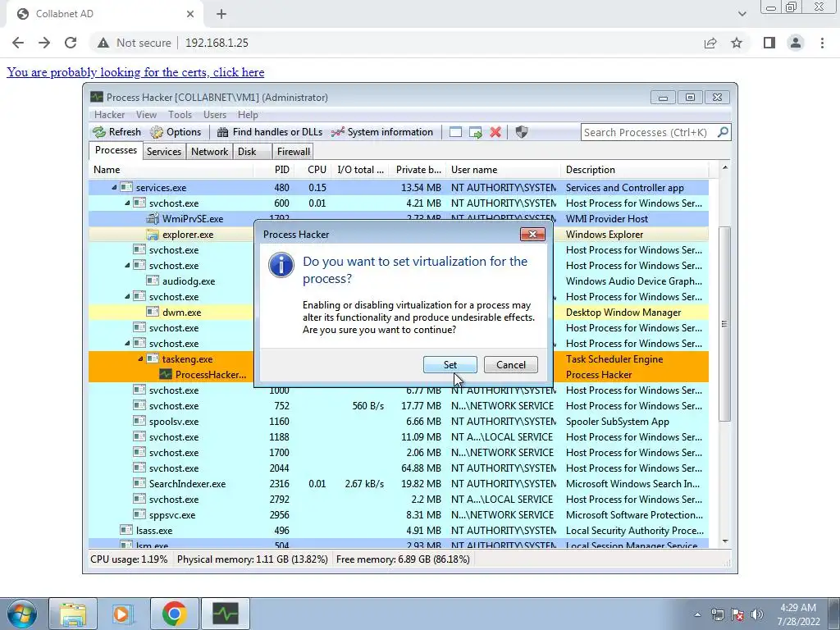Click find window and thread icon
This screenshot has height=630, width=840.
475,132
